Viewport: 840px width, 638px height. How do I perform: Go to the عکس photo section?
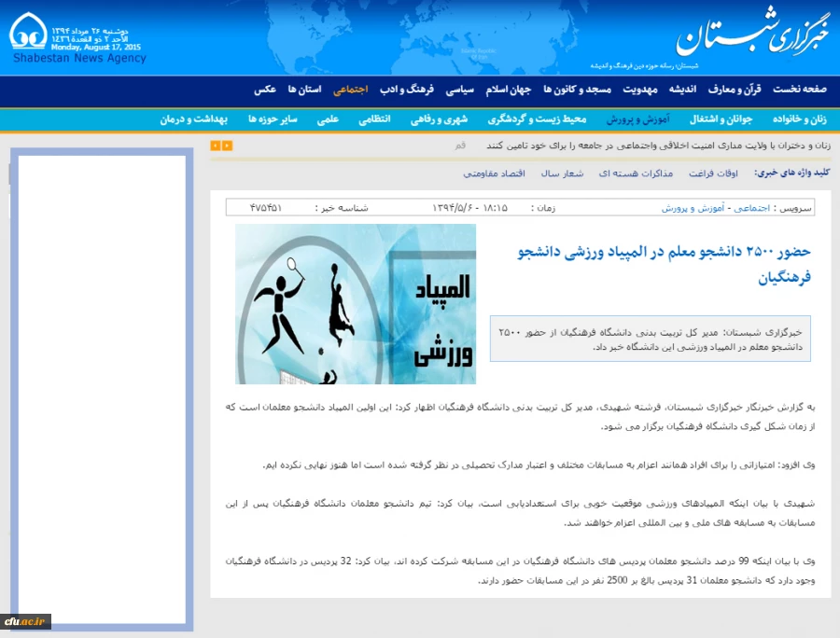[x=265, y=90]
